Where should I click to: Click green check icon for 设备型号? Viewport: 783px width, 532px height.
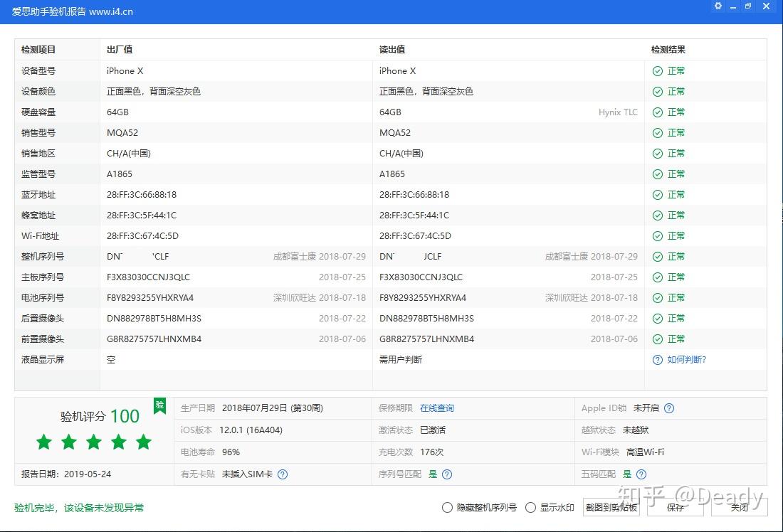[658, 71]
